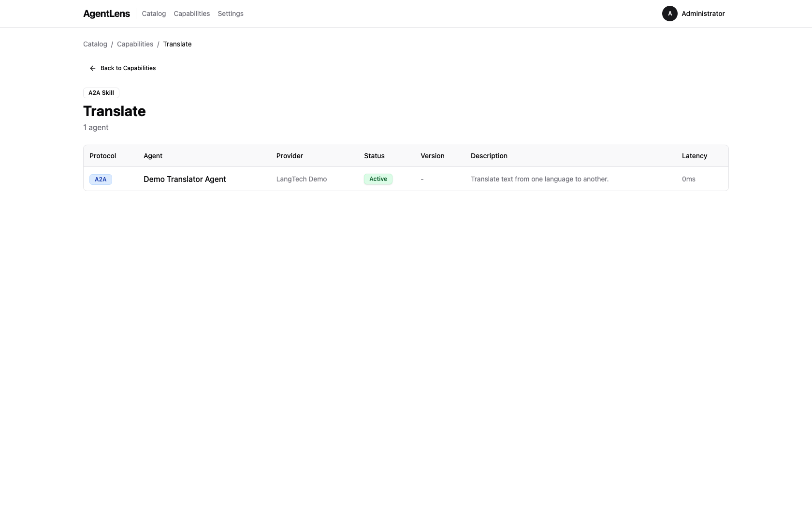Click the Active status badge
Screen dimensions: 812x508
pyautogui.click(x=378, y=179)
